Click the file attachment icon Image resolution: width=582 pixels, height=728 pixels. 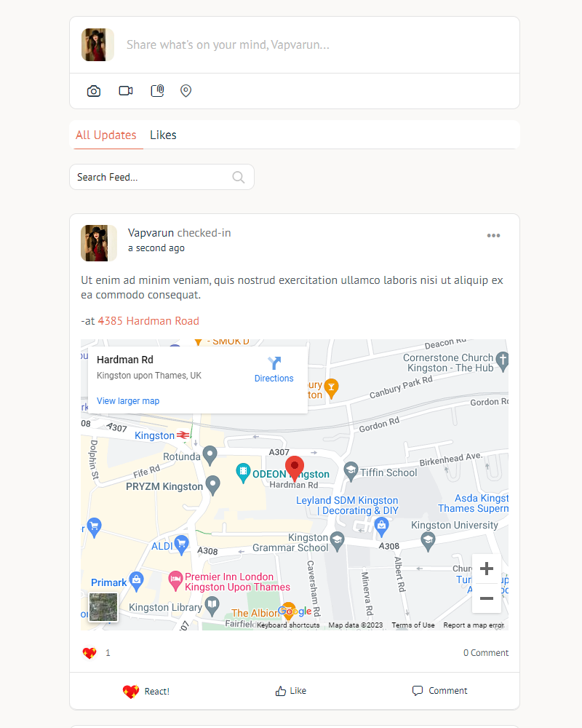(x=157, y=91)
